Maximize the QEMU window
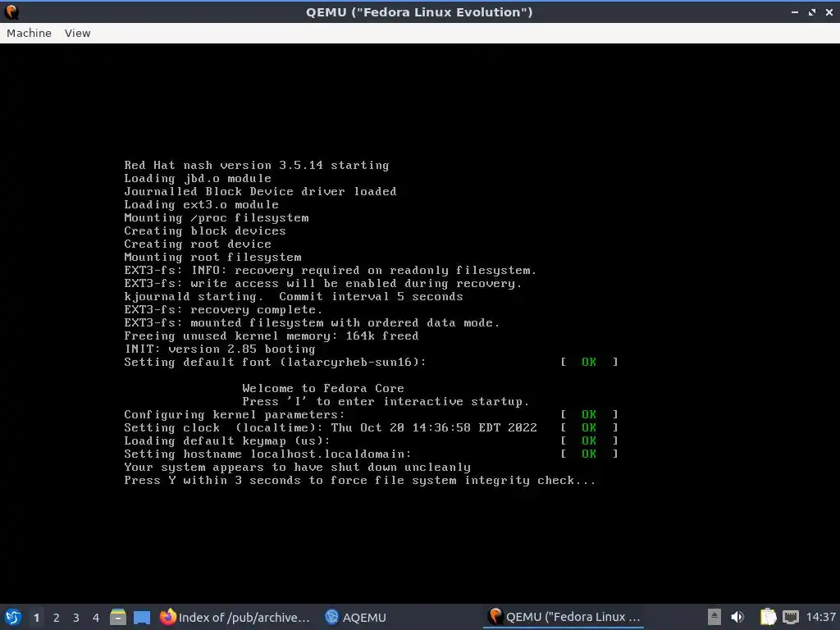840x630 pixels. tap(812, 11)
